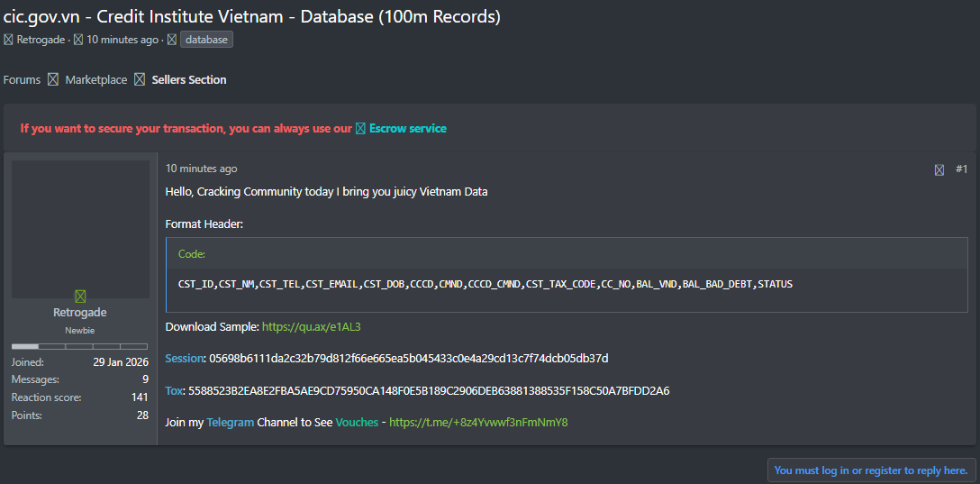
Task: Click the breadcrumb arrow after Marketplace
Action: (140, 79)
